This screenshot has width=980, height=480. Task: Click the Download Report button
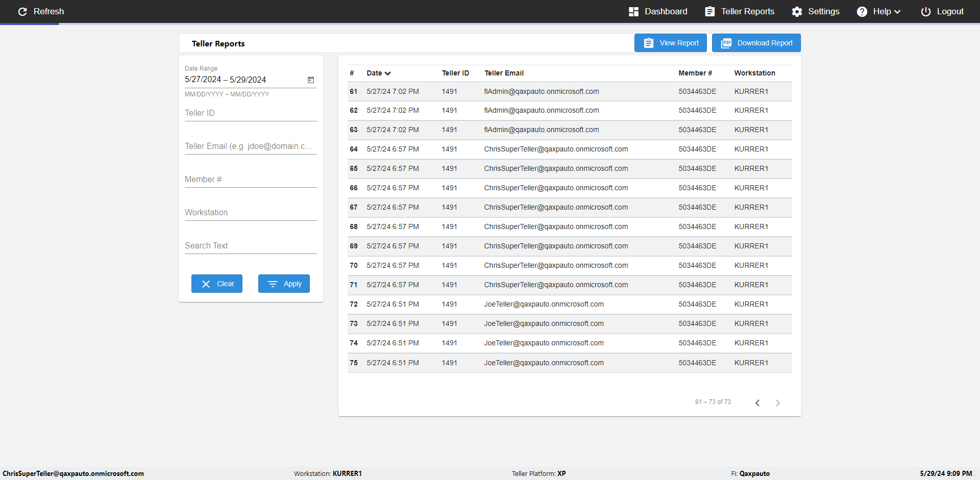pos(756,43)
